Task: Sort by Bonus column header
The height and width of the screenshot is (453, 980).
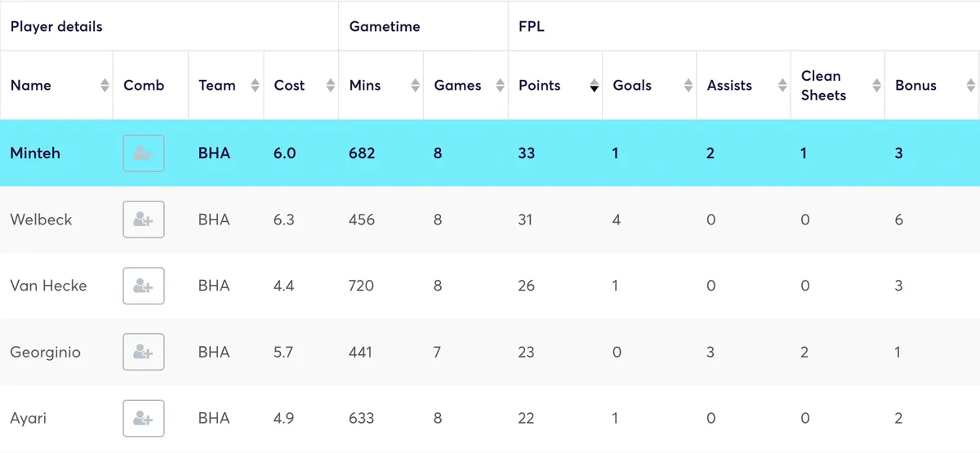Action: 915,86
